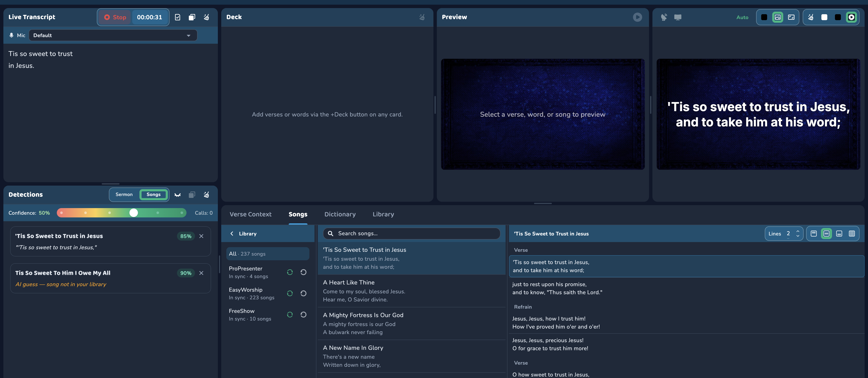
Task: Toggle the green live play output button
Action: [851, 17]
